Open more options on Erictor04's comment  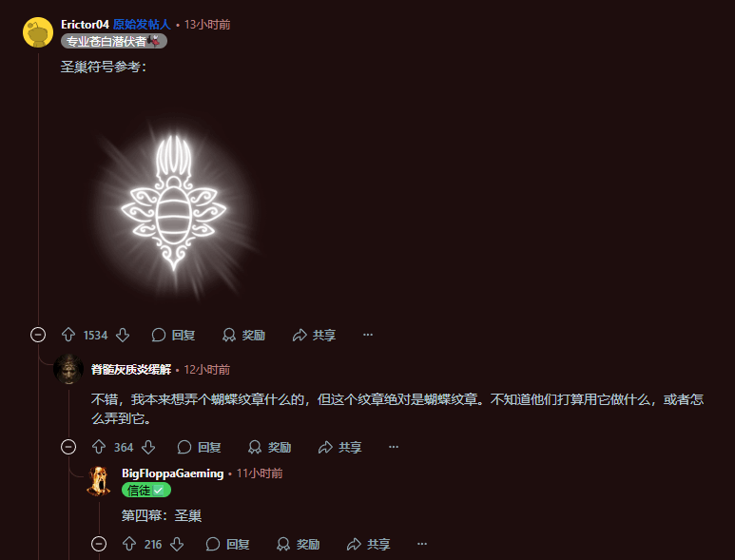(368, 335)
